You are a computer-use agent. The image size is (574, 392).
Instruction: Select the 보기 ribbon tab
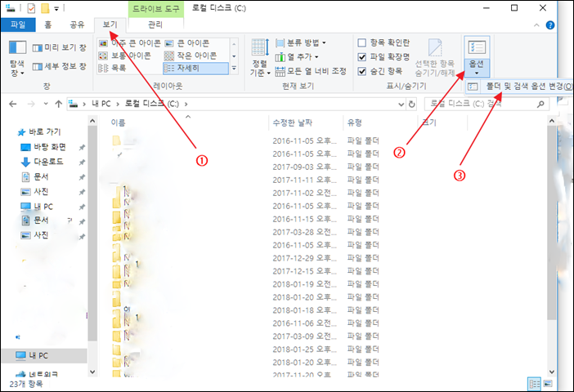110,24
